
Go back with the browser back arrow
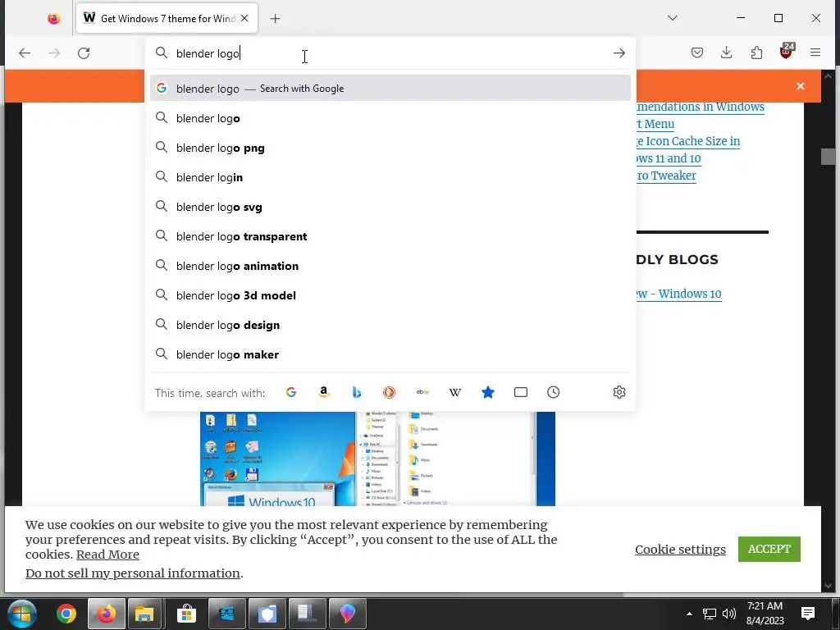point(25,53)
